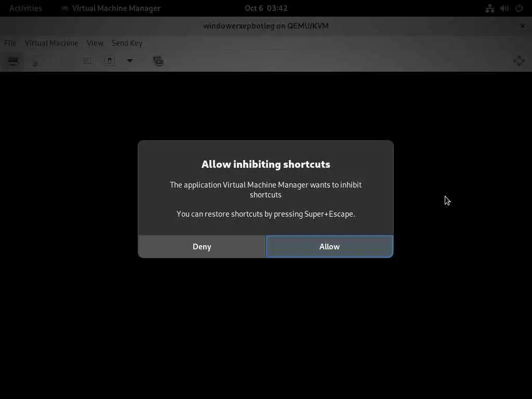Close the windowerxepbotleg on QEMU/KVM window
Screen dimensions: 532x399
click(x=522, y=26)
